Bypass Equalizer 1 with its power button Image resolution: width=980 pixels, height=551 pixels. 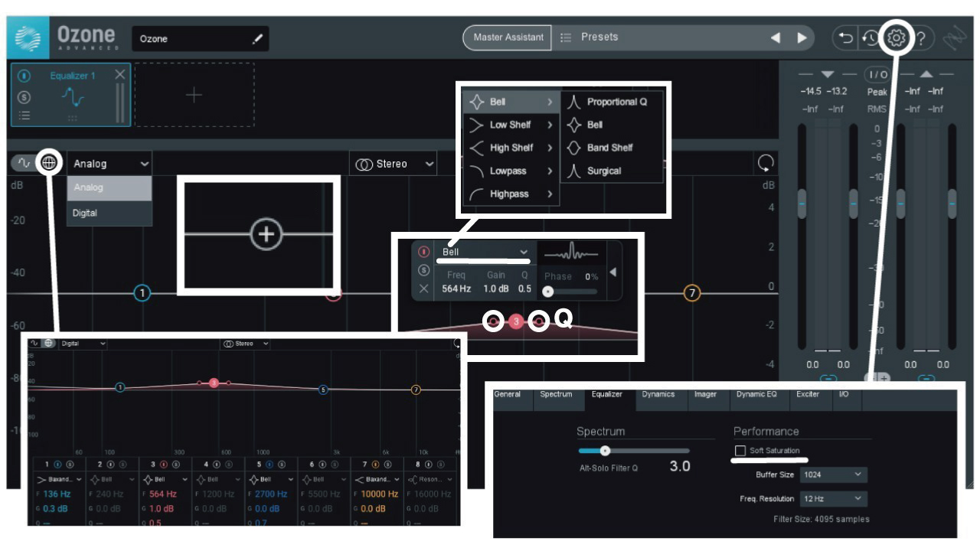pyautogui.click(x=24, y=77)
